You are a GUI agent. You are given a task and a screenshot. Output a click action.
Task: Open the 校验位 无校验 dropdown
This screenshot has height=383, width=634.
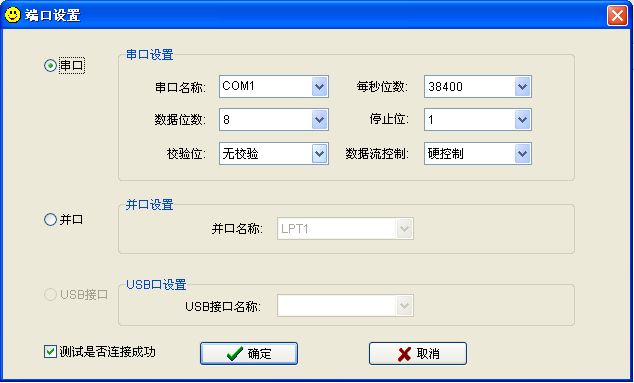(319, 154)
